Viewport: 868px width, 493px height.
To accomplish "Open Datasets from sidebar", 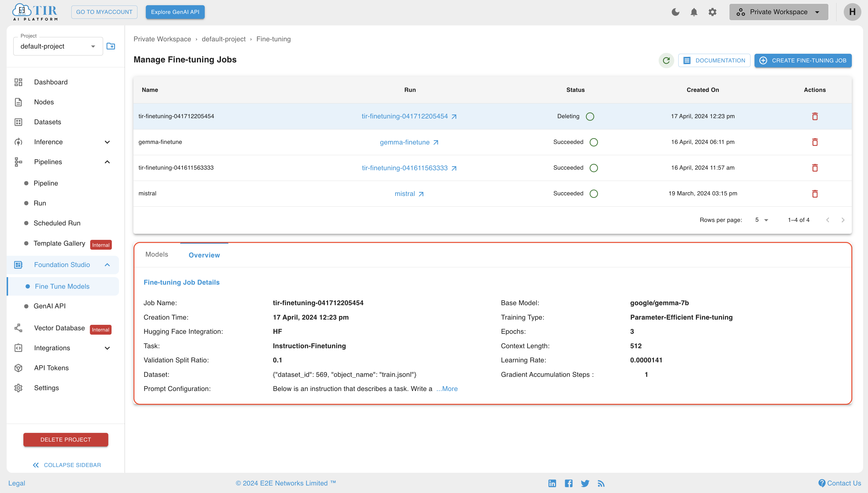I will tap(47, 122).
